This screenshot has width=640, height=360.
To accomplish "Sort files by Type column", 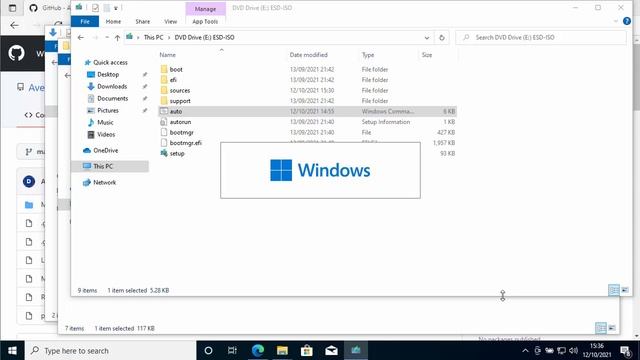I will click(368, 55).
